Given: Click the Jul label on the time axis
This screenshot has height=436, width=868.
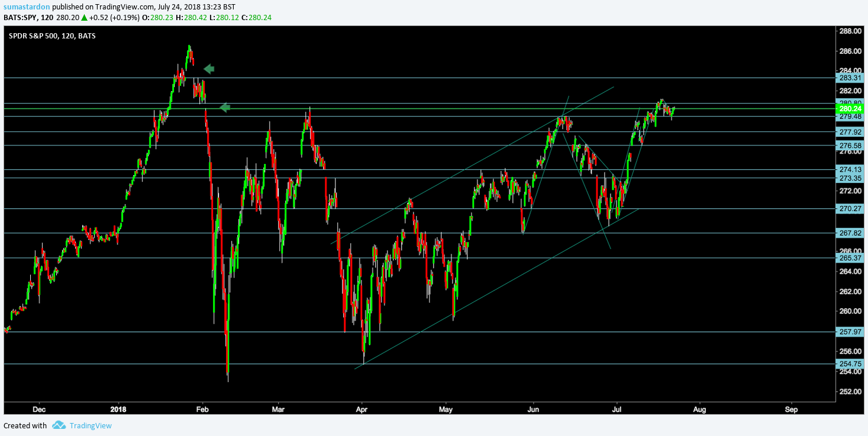Looking at the screenshot, I should [617, 409].
